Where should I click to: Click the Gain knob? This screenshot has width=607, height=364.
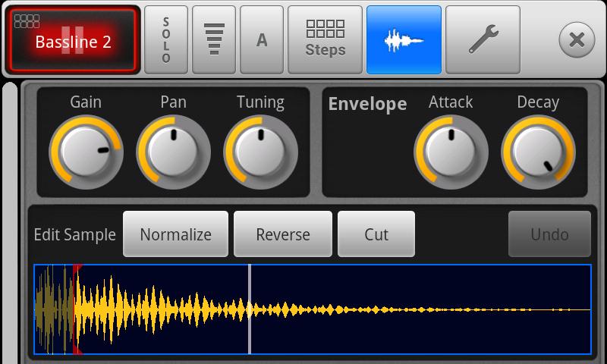86,152
